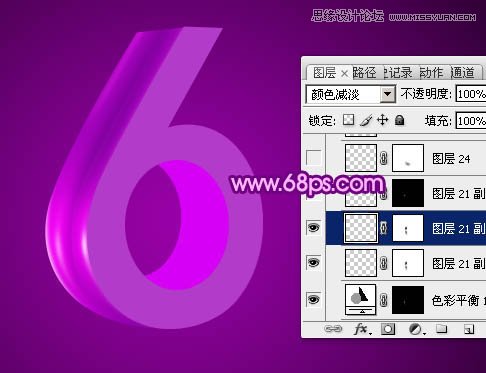Image resolution: width=486 pixels, height=373 pixels.
Task: Close the 图层 tab with its x
Action: point(345,73)
